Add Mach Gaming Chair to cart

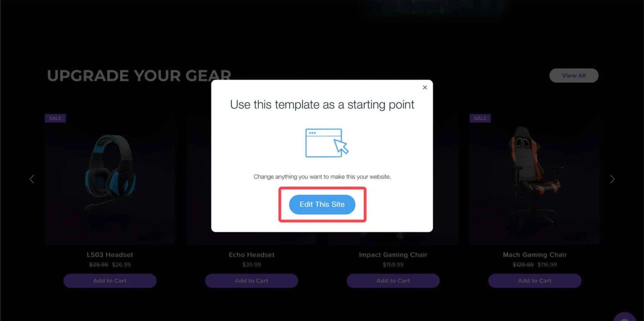coord(535,281)
